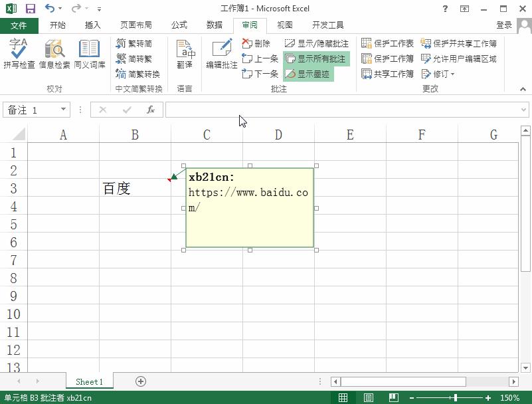Switch to the 公式 ribbon tab

pyautogui.click(x=179, y=25)
